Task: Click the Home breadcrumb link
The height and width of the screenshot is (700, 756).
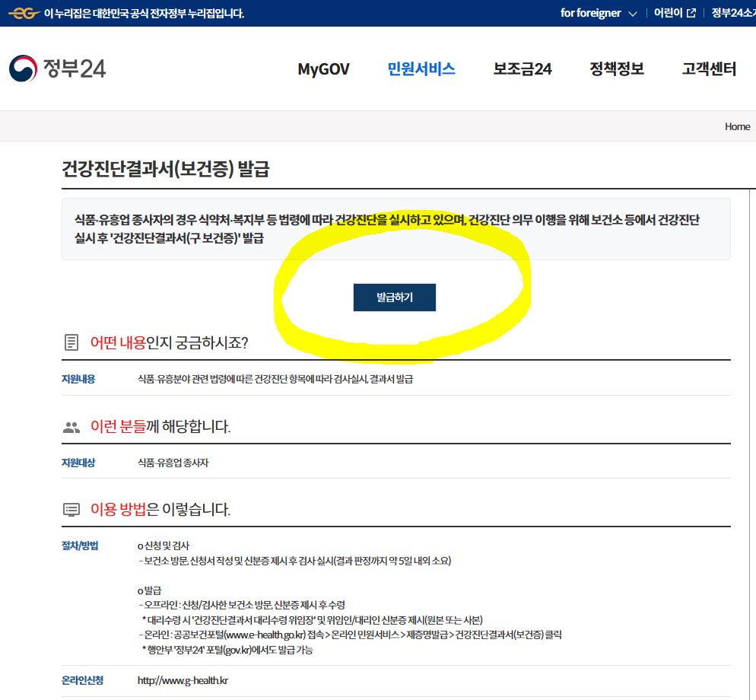Action: tap(737, 126)
